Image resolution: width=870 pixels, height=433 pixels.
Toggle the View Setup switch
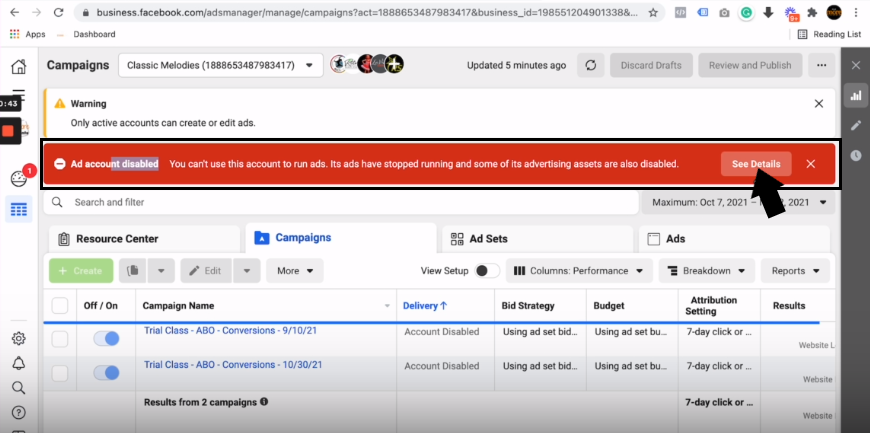pyautogui.click(x=487, y=271)
